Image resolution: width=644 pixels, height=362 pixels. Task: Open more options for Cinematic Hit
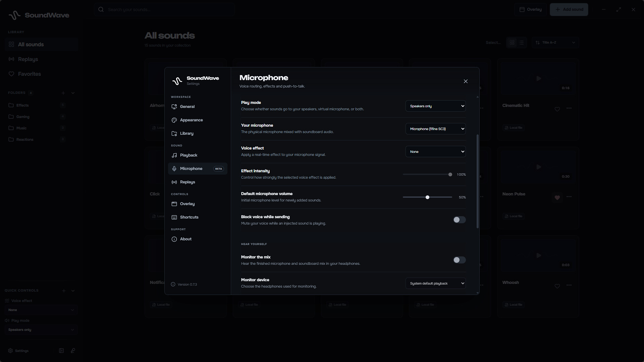[569, 108]
